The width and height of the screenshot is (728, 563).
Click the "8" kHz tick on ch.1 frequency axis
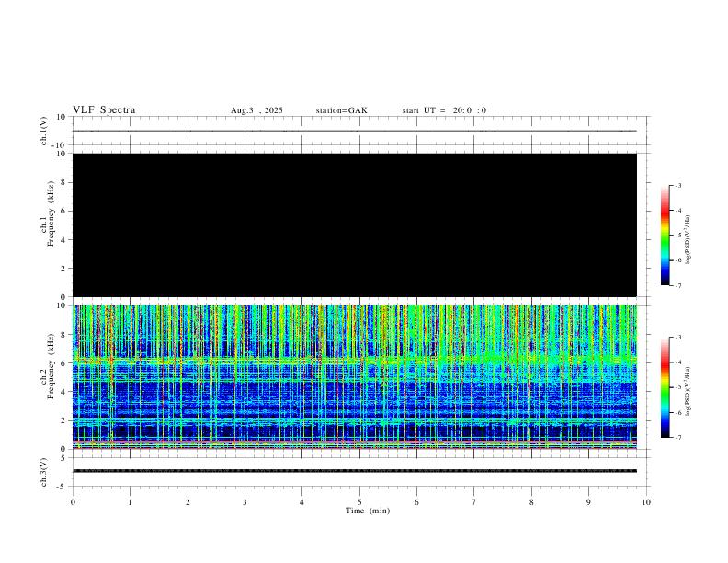click(x=64, y=182)
